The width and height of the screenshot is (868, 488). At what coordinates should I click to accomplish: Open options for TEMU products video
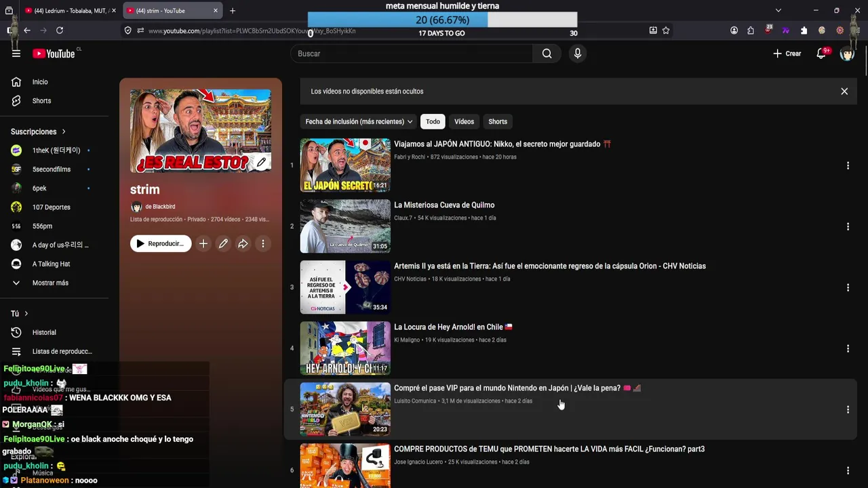coord(848,470)
